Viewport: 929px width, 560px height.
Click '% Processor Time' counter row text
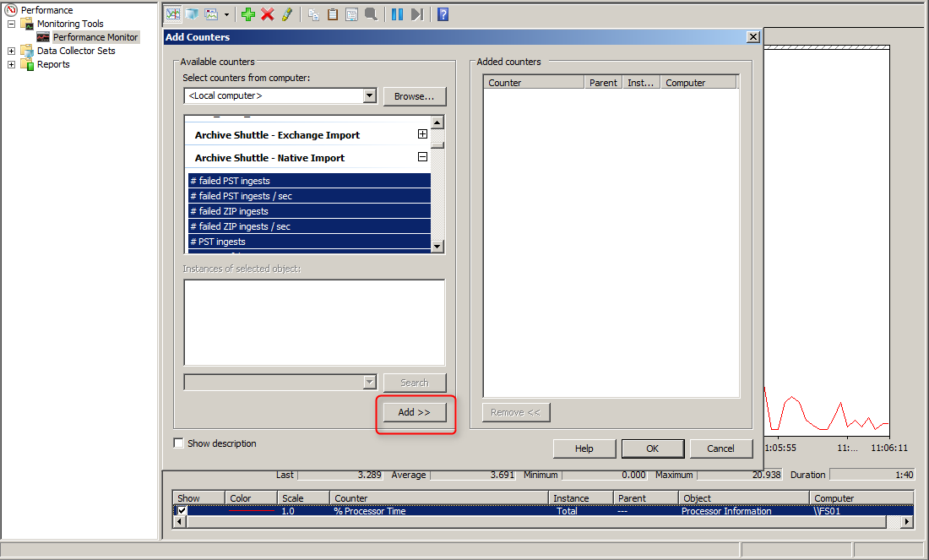pos(370,511)
